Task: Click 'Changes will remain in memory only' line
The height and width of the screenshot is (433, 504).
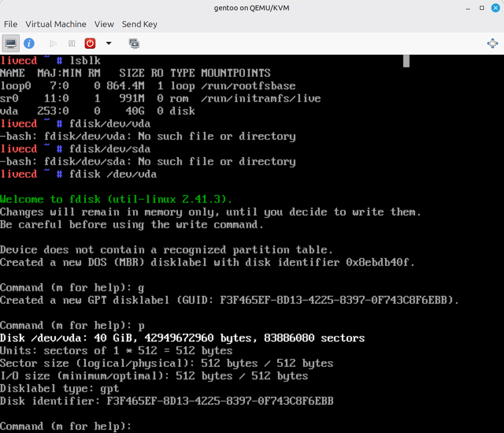Action: click(x=211, y=212)
